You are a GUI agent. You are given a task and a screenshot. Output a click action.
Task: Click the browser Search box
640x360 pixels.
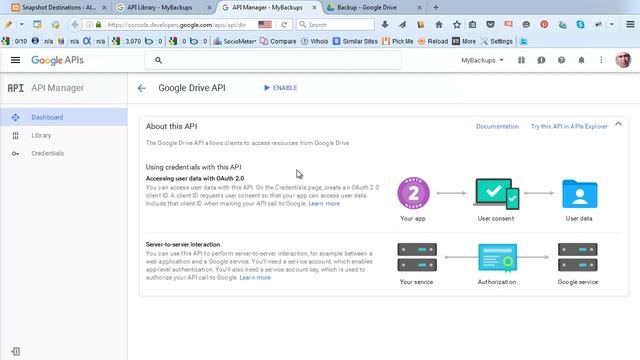[x=336, y=24]
